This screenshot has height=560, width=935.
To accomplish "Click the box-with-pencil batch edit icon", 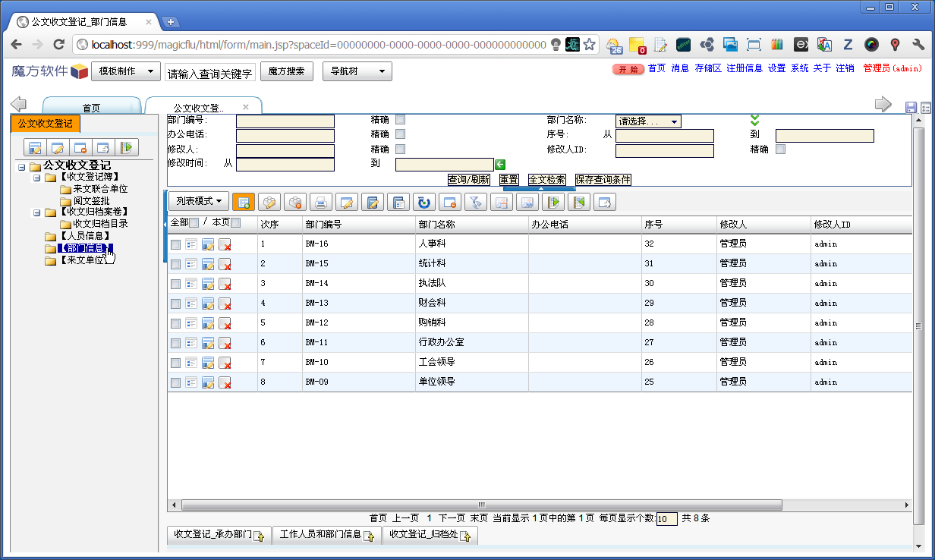I will click(x=269, y=202).
